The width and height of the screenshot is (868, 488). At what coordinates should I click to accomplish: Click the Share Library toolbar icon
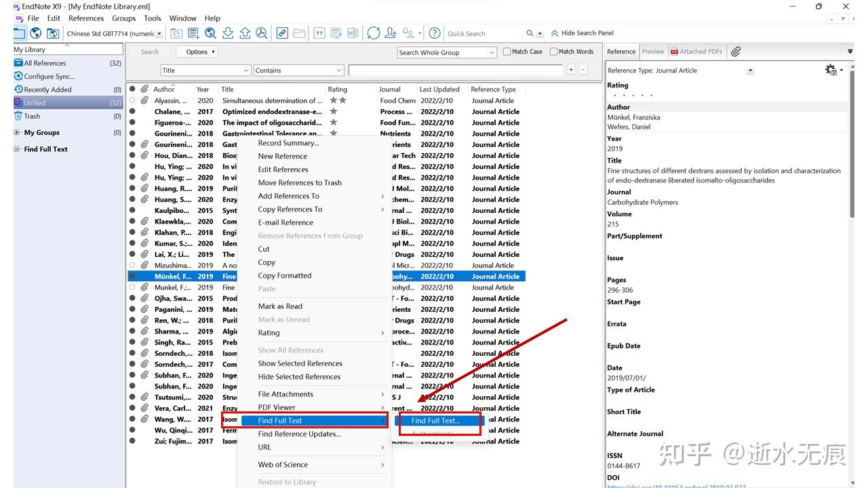coord(391,33)
